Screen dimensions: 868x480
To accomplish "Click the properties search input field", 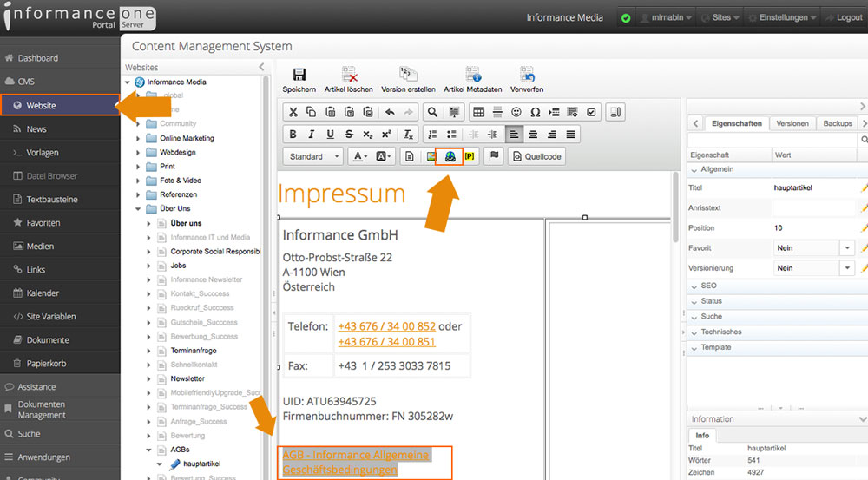I will click(773, 140).
